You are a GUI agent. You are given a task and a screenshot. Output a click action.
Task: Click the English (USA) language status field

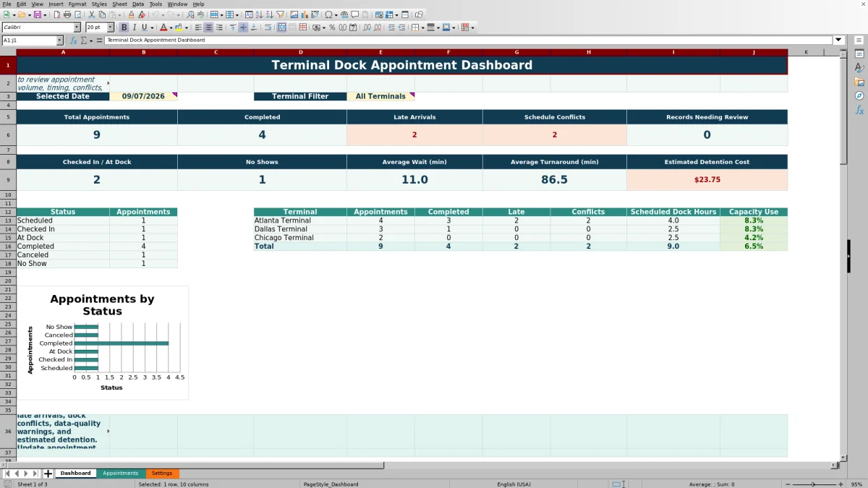514,484
